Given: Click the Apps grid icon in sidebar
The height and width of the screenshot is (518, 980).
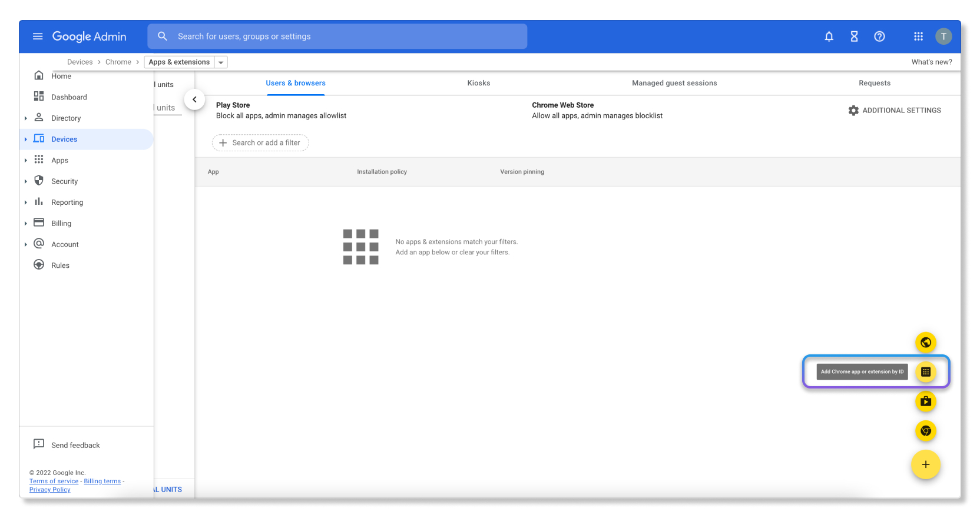Looking at the screenshot, I should pyautogui.click(x=39, y=160).
